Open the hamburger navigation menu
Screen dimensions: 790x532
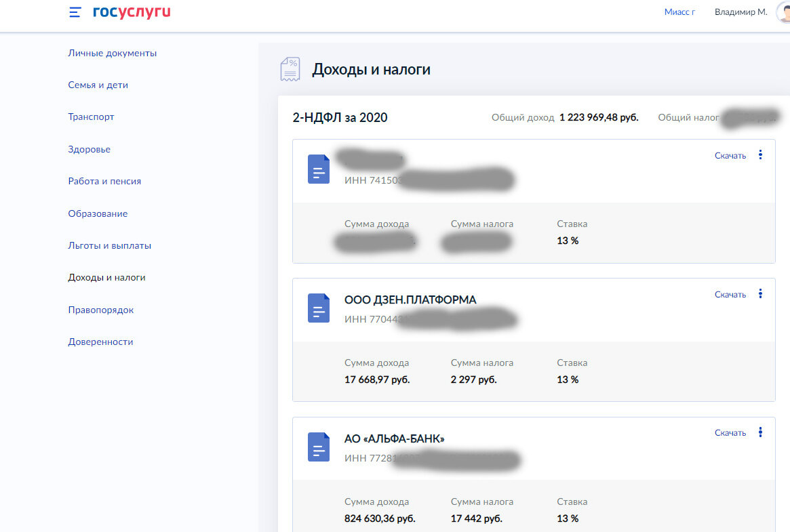[75, 12]
